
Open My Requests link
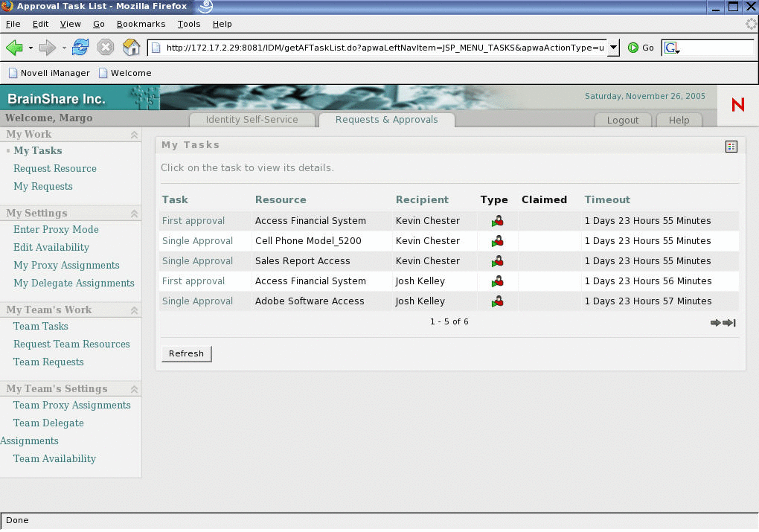click(x=43, y=186)
